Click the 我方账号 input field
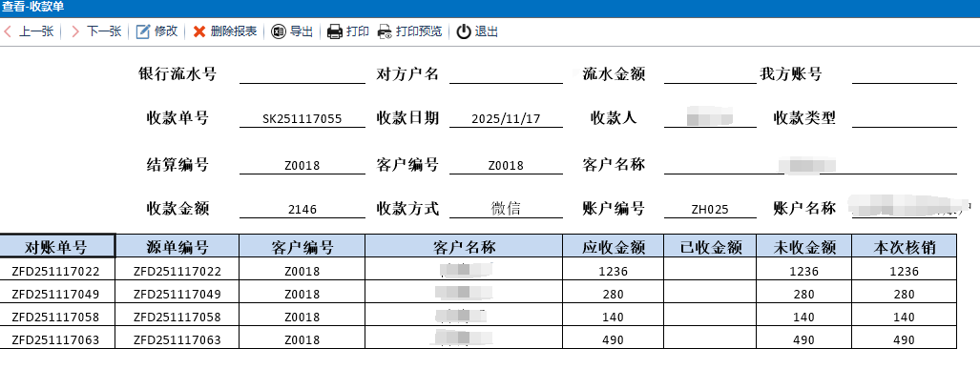The width and height of the screenshot is (980, 369). coord(905,75)
